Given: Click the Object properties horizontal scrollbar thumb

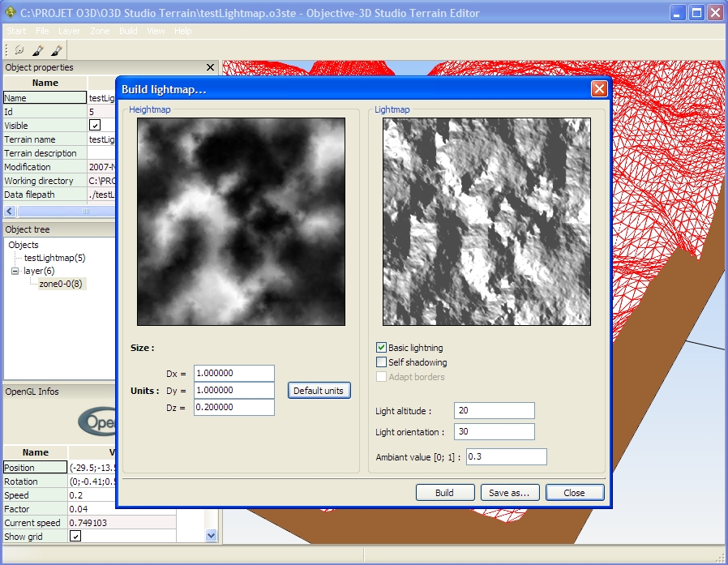Looking at the screenshot, I should click(66, 212).
